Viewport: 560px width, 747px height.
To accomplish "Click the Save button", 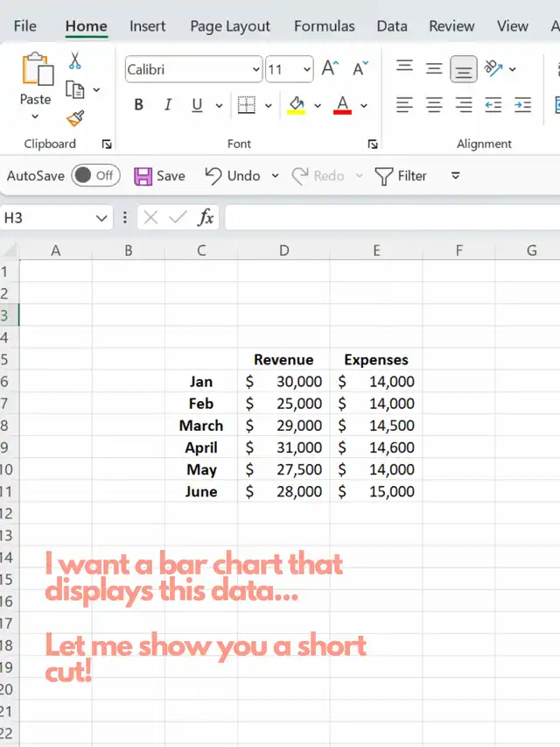I will (159, 176).
